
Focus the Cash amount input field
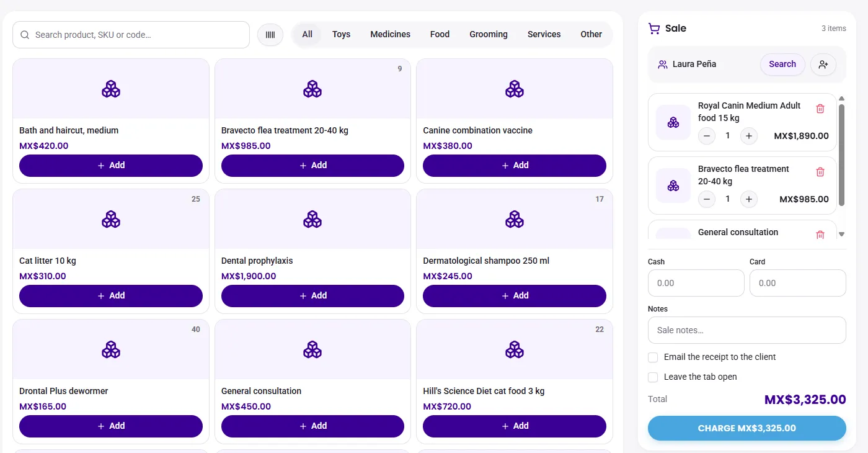[696, 283]
